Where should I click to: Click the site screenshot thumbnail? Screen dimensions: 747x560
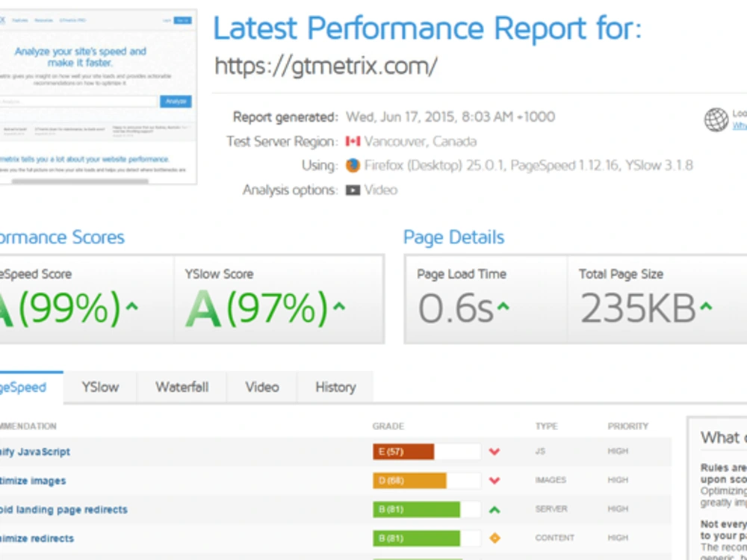98,96
